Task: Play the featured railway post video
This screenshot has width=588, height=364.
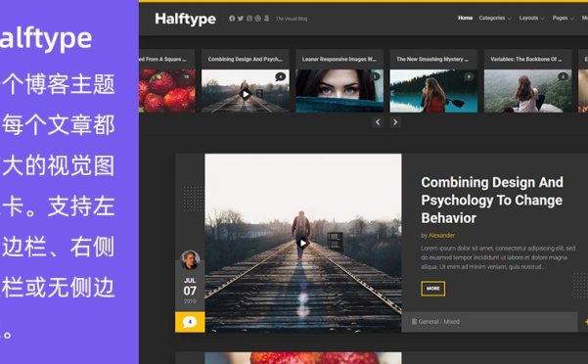Action: click(303, 243)
